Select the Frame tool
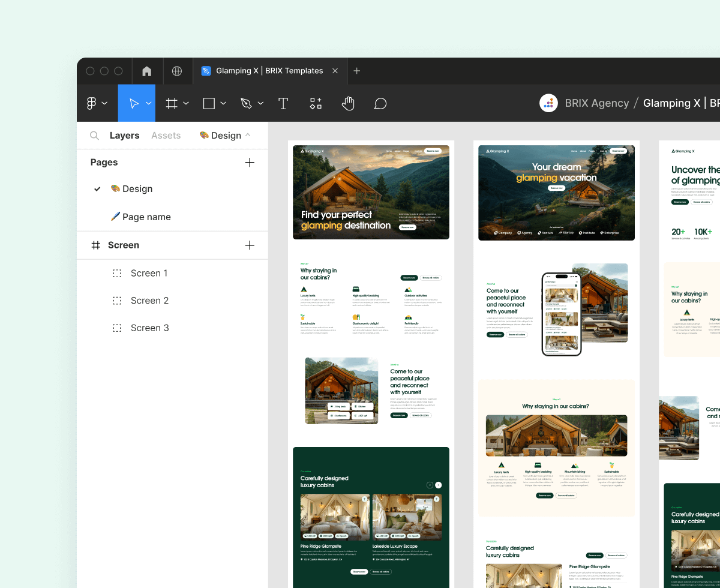Image resolution: width=720 pixels, height=588 pixels. pos(171,103)
